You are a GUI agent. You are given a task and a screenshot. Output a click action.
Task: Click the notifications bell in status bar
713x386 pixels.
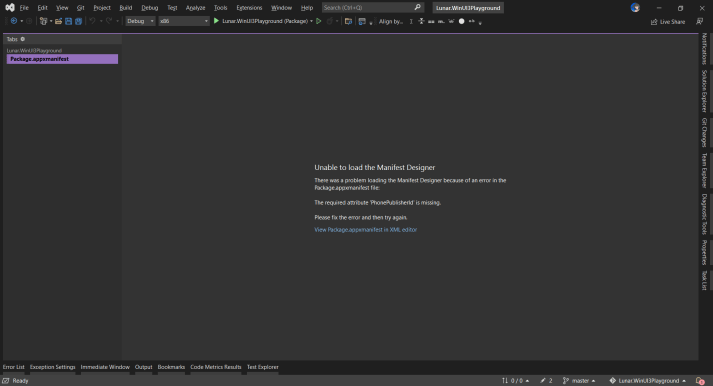pyautogui.click(x=700, y=381)
